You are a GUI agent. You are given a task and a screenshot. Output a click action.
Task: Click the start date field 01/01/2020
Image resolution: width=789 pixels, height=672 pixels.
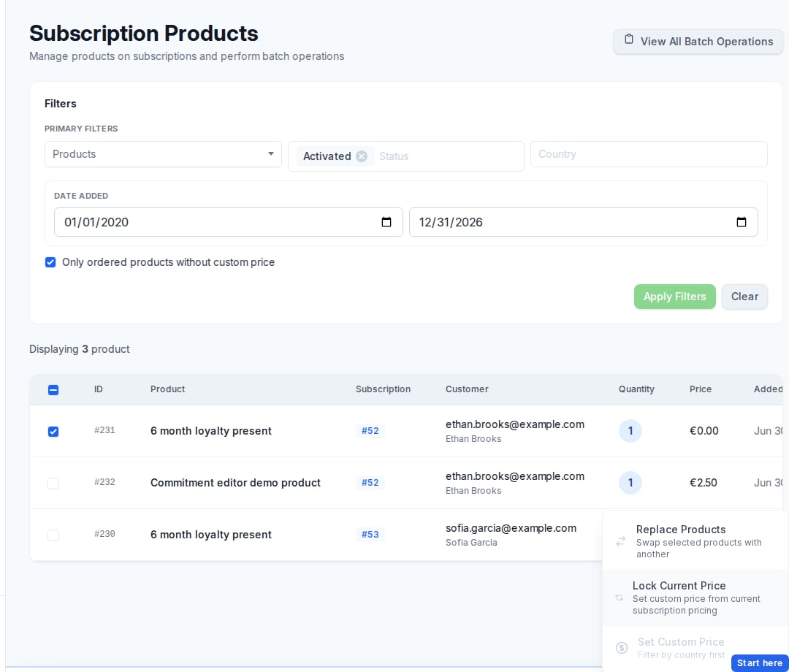coord(229,222)
